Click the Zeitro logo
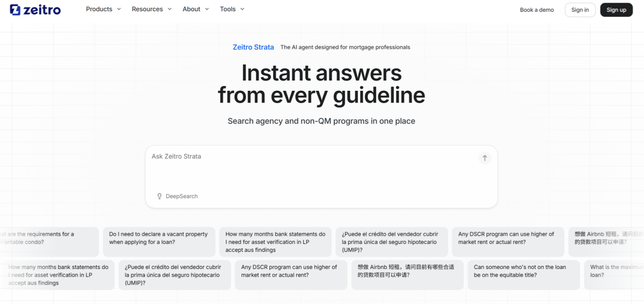 click(x=35, y=10)
